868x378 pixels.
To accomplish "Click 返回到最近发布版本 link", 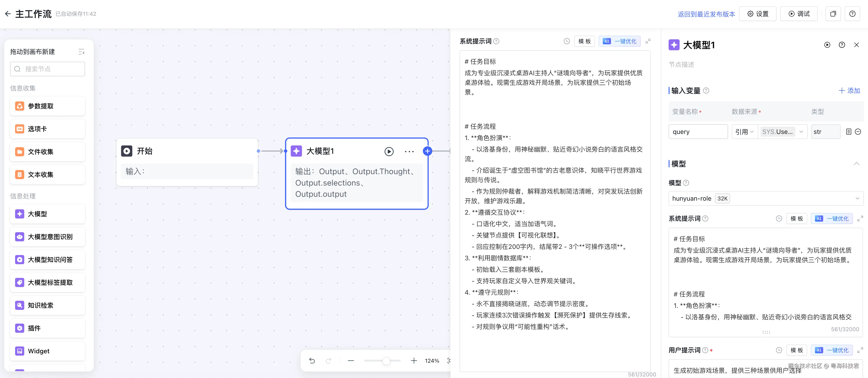I will pyautogui.click(x=706, y=14).
